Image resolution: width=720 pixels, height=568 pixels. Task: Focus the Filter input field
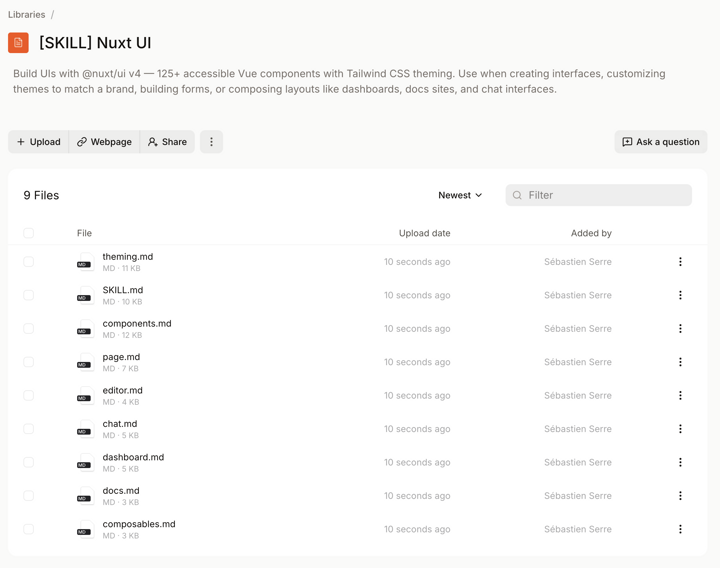[599, 195]
